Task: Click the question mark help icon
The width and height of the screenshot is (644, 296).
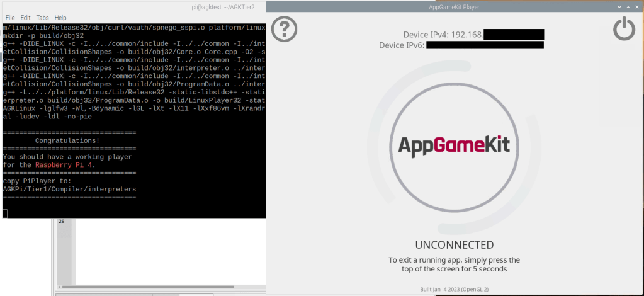Action: pos(284,29)
